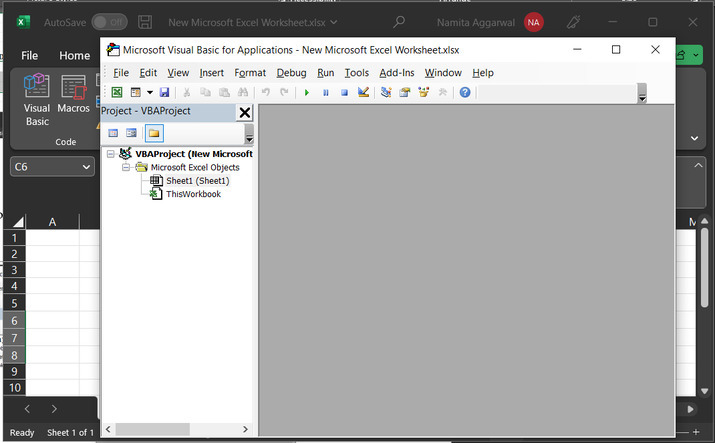The height and width of the screenshot is (443, 715).
Task: Click the Undo arrow in VBA toolbar
Action: tap(265, 93)
